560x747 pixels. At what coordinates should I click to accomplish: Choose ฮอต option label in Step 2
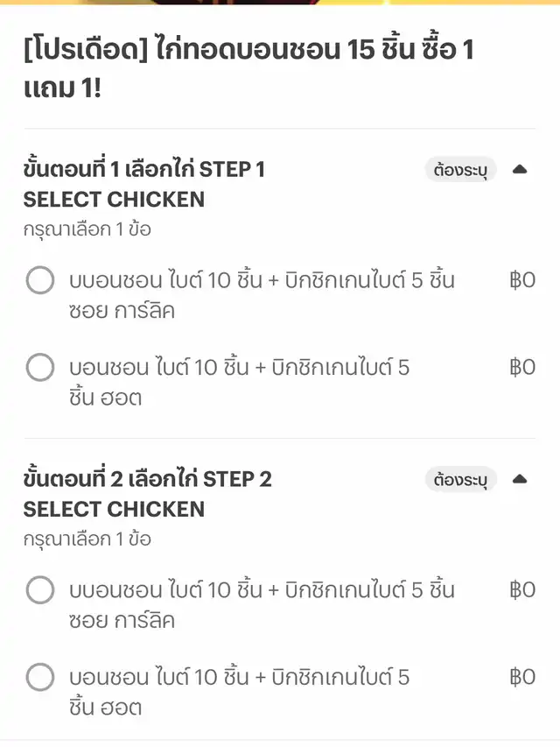pos(239,691)
